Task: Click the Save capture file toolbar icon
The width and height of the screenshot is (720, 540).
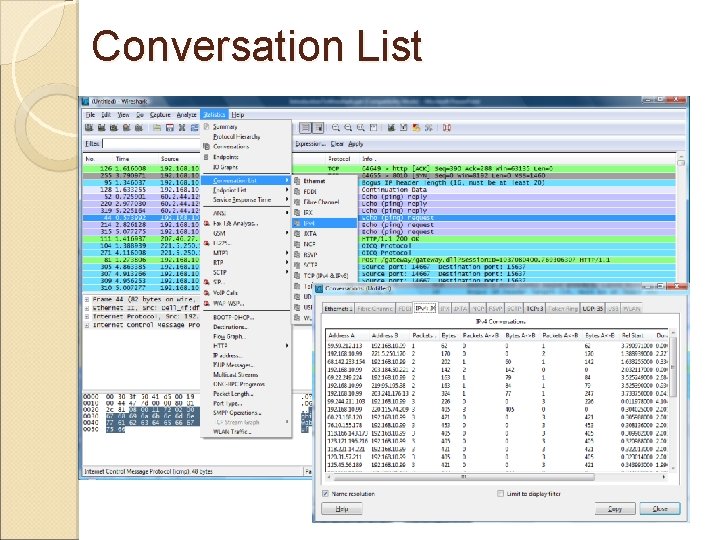Action: 169,128
